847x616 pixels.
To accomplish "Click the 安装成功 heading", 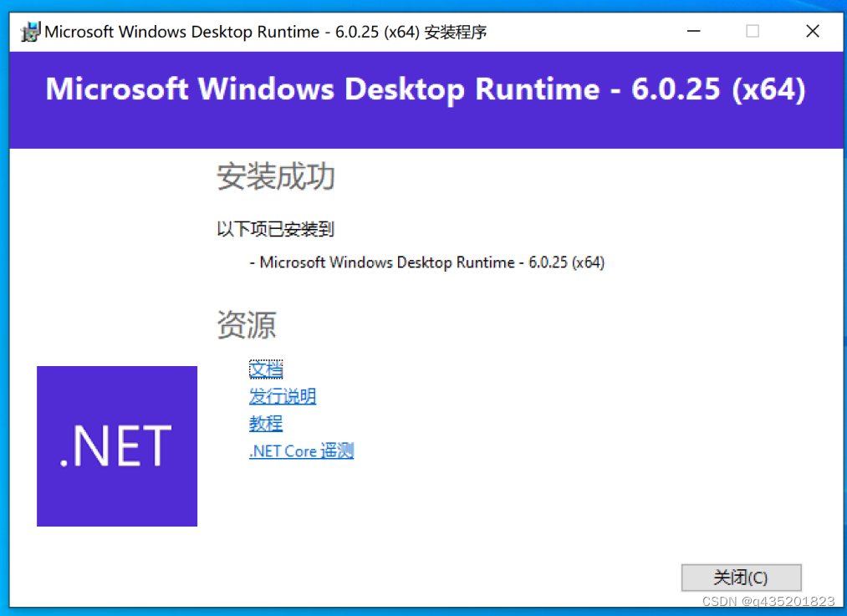I will tap(276, 176).
